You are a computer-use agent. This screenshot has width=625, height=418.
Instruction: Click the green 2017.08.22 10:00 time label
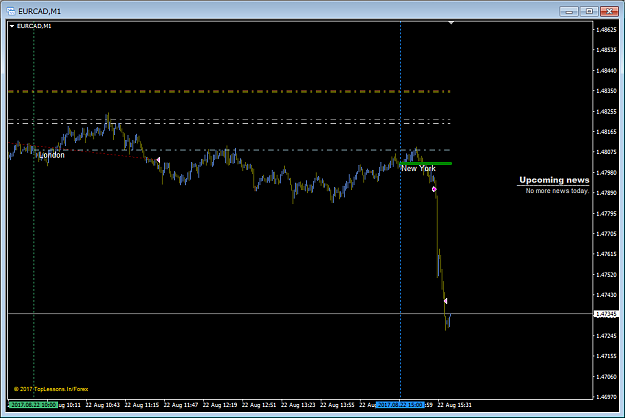(33, 405)
